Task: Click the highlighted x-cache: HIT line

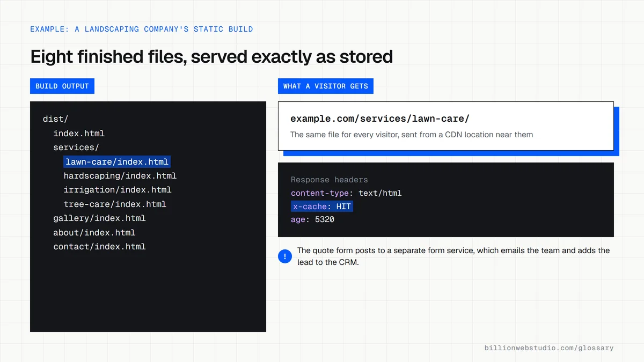Action: tap(322, 206)
